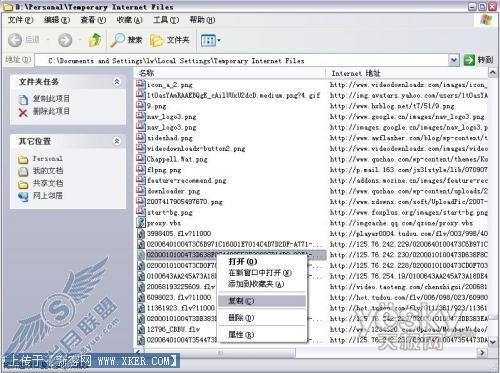Select file start-bg.png
The width and height of the screenshot is (500, 373).
(x=169, y=213)
